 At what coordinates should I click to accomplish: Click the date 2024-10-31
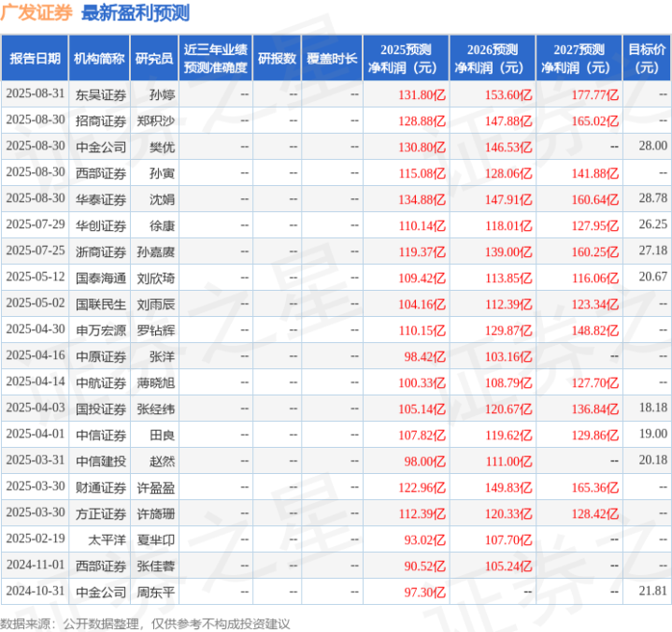36,591
